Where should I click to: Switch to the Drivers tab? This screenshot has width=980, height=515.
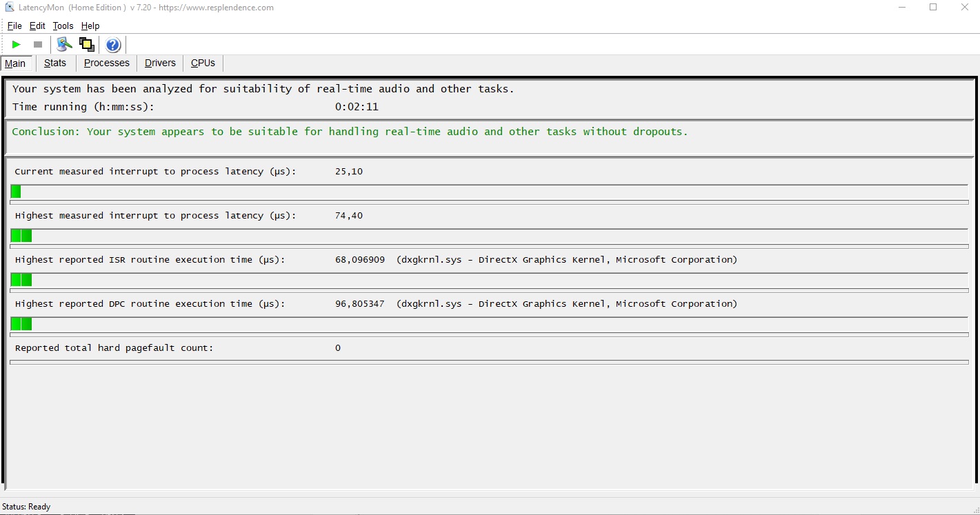pyautogui.click(x=160, y=63)
